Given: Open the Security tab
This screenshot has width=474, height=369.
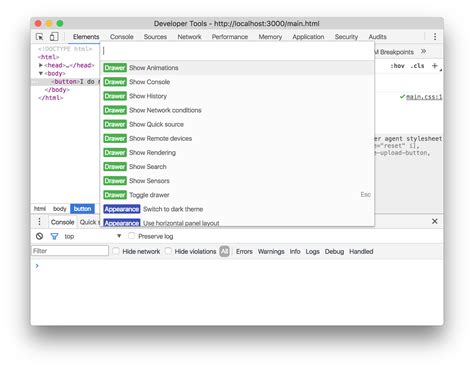Looking at the screenshot, I should pyautogui.click(x=346, y=37).
